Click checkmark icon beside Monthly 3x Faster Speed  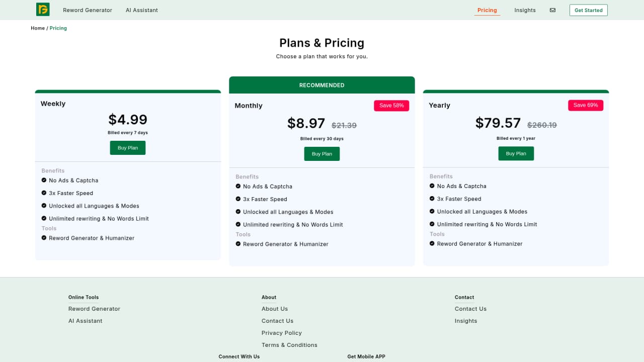pos(238,199)
